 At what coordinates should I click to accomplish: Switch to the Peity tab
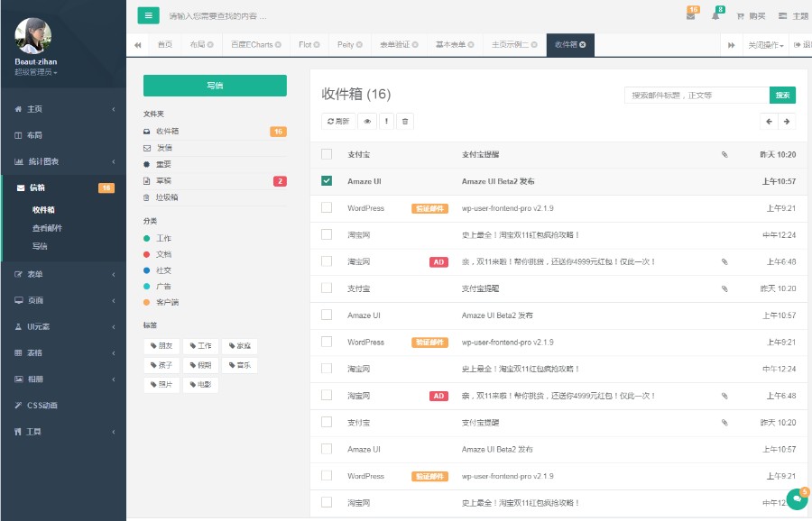pyautogui.click(x=349, y=45)
